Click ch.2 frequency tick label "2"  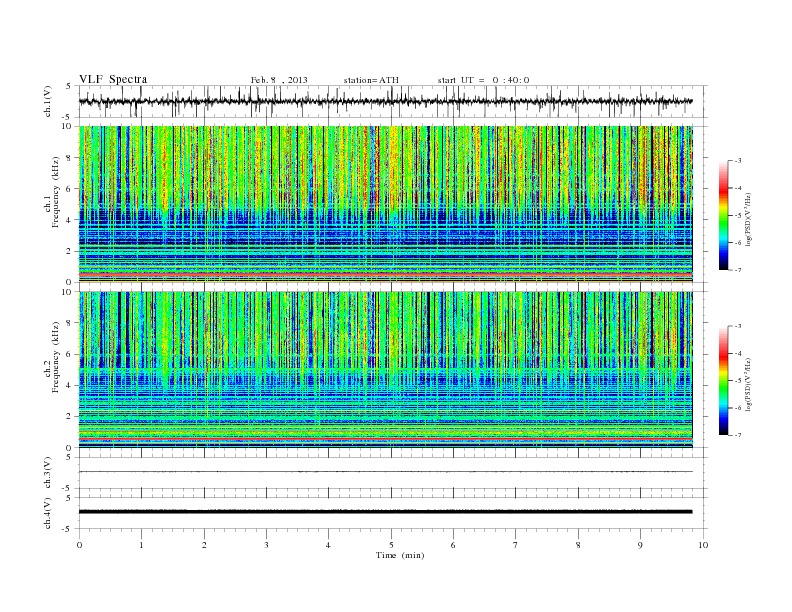pos(69,417)
